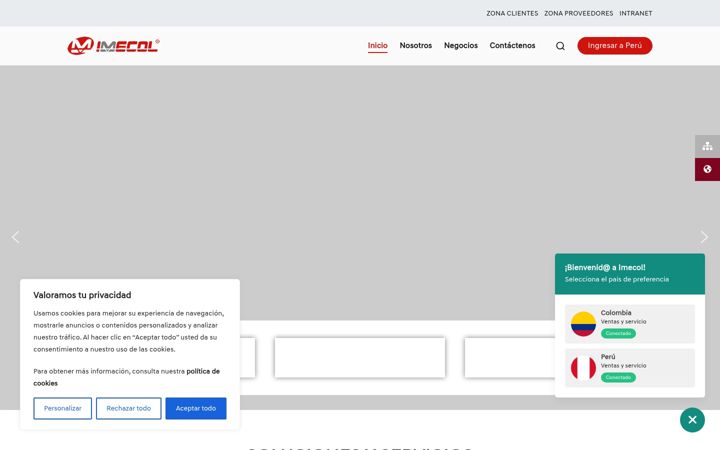Go to previous slide arrow
The height and width of the screenshot is (450, 720).
pos(16,237)
